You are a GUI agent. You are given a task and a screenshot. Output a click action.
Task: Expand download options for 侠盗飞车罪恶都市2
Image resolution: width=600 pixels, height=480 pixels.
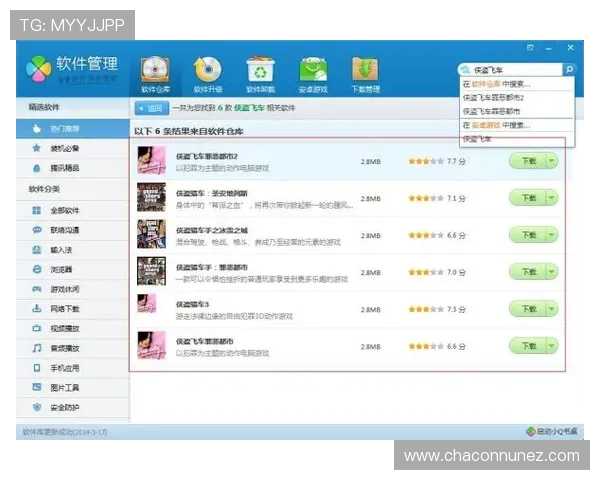click(x=551, y=161)
